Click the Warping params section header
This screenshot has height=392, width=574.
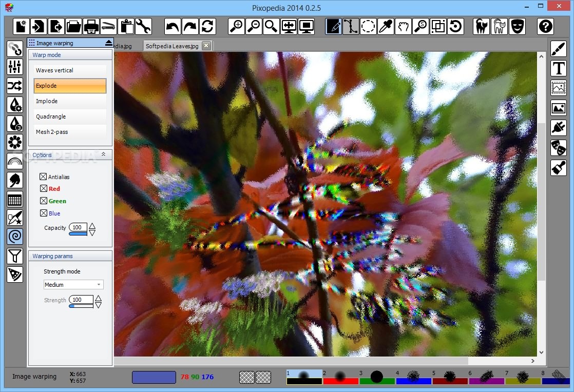(x=70, y=256)
